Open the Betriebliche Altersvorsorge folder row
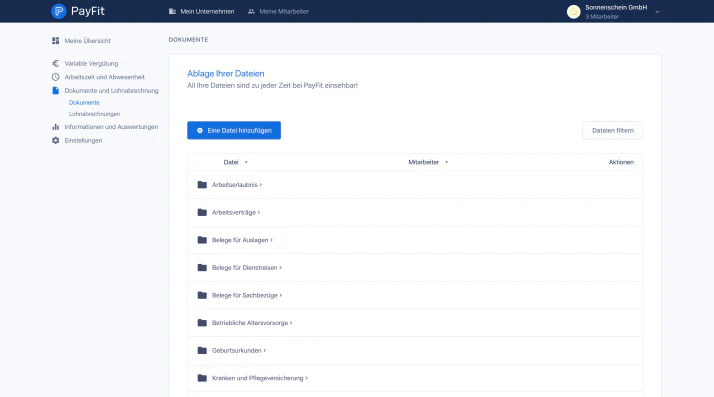Screen dimensions: 714x397 tap(415, 323)
